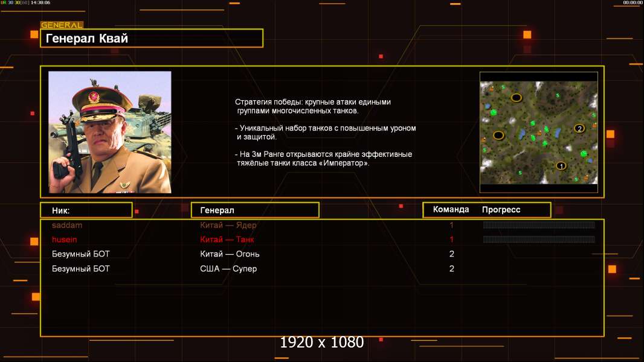
Task: Select player name 'husein'
Action: (x=65, y=240)
